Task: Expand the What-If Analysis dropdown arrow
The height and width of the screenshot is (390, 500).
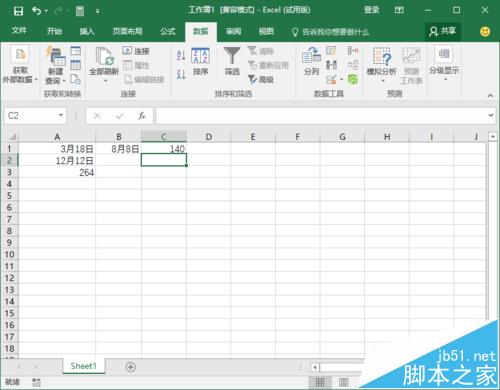Action: click(x=383, y=81)
